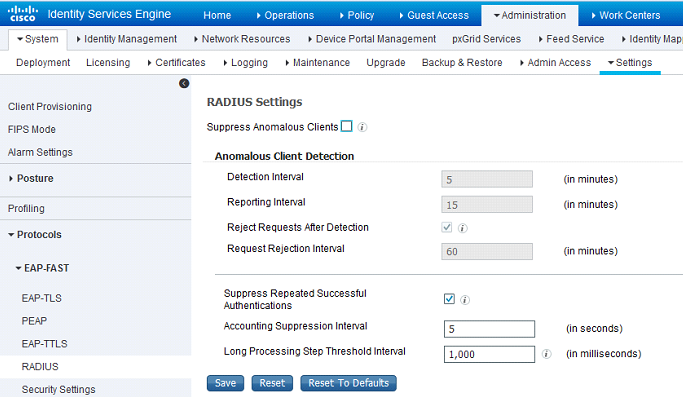Expand the Maintenance submenu
Screen dimensions: 683x397
[x=317, y=63]
